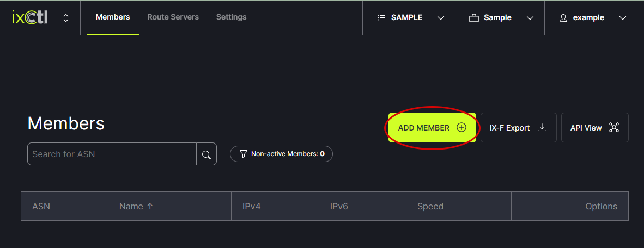Click the download icon on IX-F Export
The width and height of the screenshot is (644, 248).
542,128
